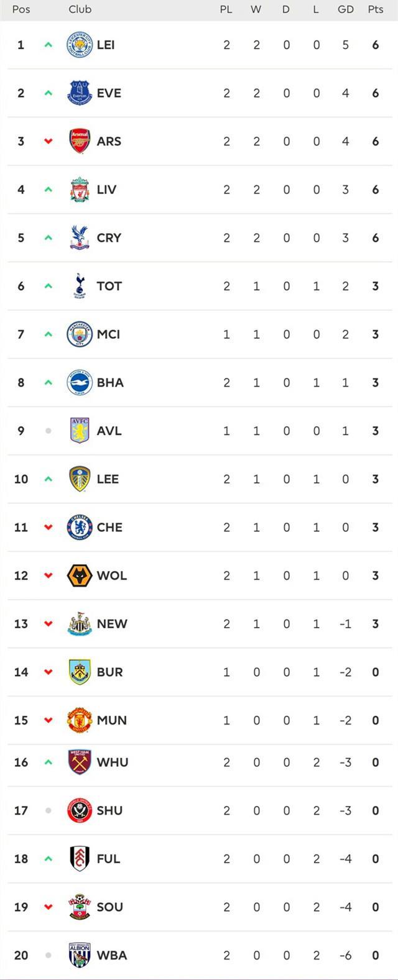Select the Tottenham cockerel crest

(80, 286)
